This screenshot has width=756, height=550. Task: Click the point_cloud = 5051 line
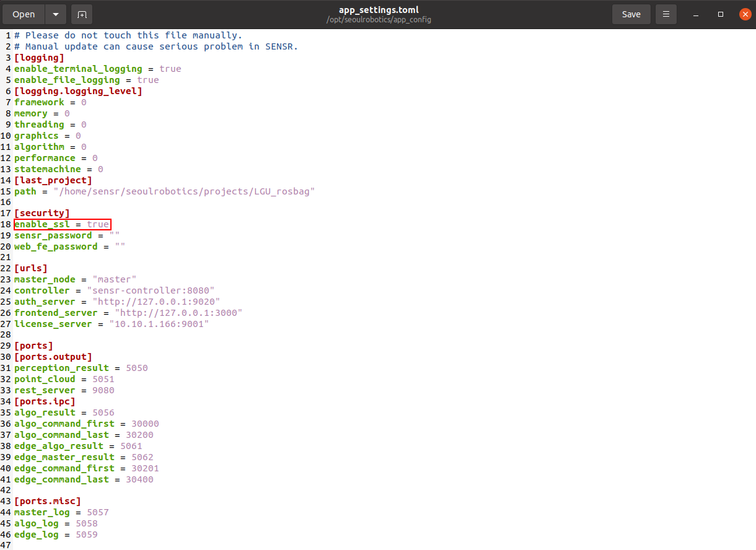tap(64, 379)
